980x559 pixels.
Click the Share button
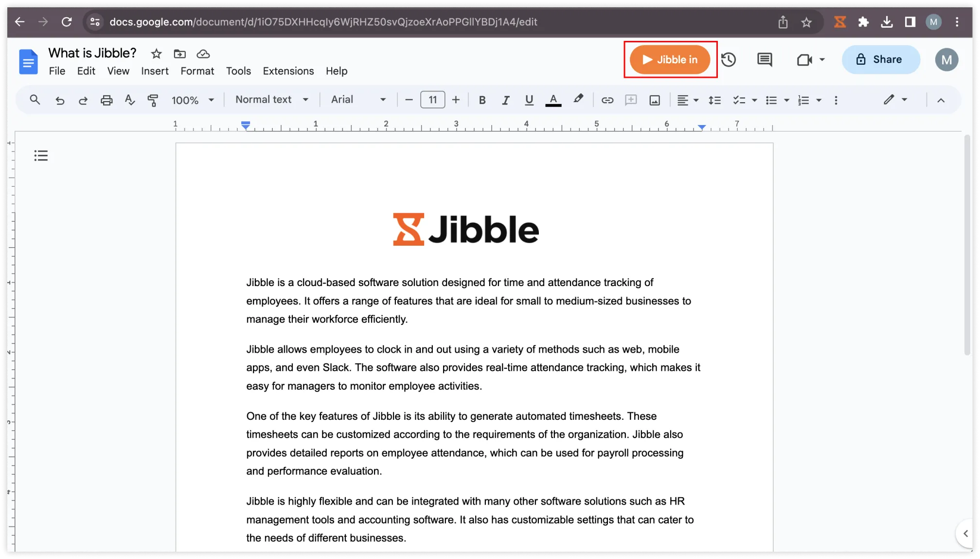[880, 59]
